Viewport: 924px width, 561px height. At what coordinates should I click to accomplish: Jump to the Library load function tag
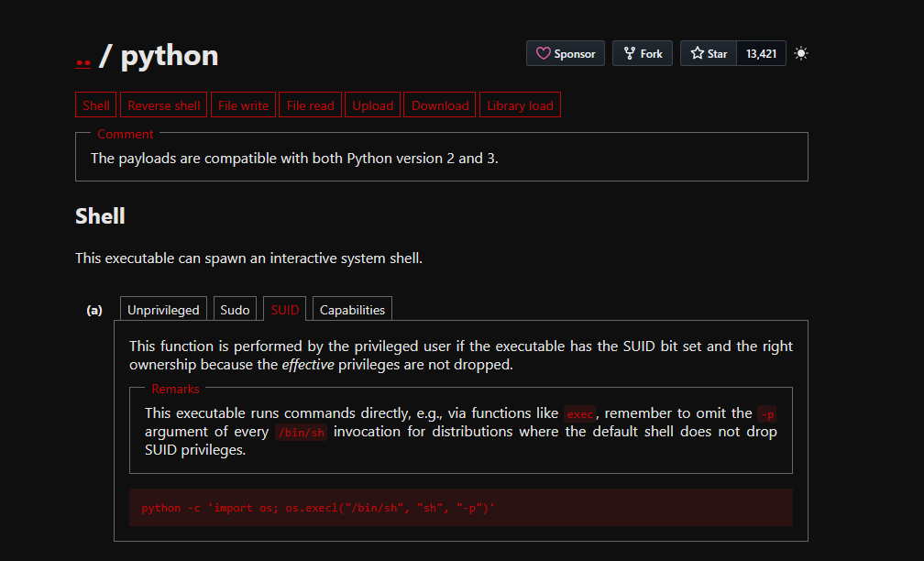click(520, 104)
